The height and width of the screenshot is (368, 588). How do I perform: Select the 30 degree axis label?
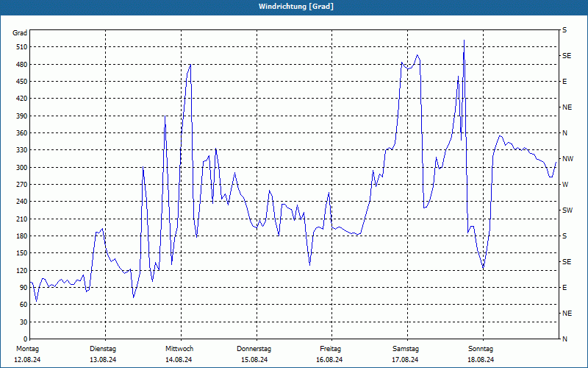(24, 322)
